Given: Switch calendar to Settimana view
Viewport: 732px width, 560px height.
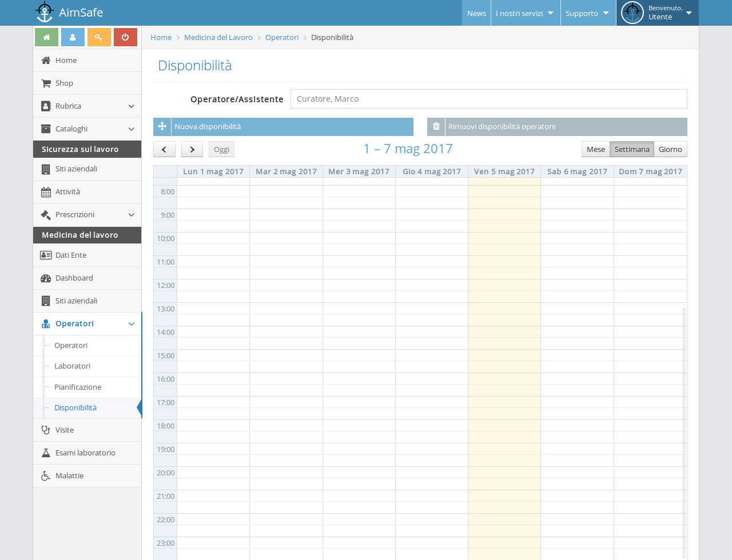Looking at the screenshot, I should point(632,149).
